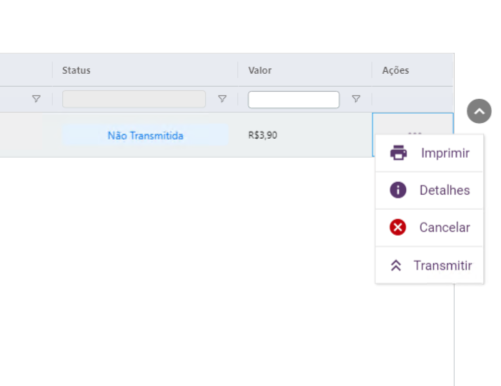Click the double-chevron icon beside Transmitir
This screenshot has width=501, height=386.
[x=396, y=265]
